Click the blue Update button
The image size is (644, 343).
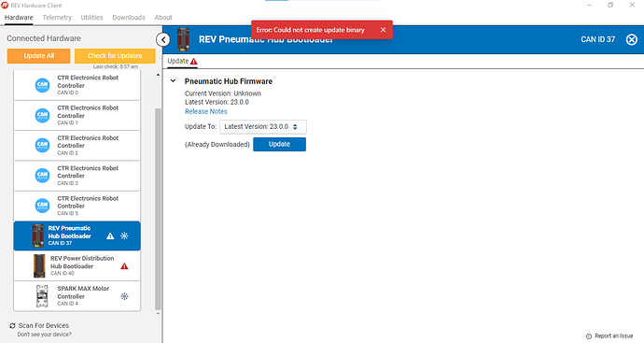[x=279, y=144]
